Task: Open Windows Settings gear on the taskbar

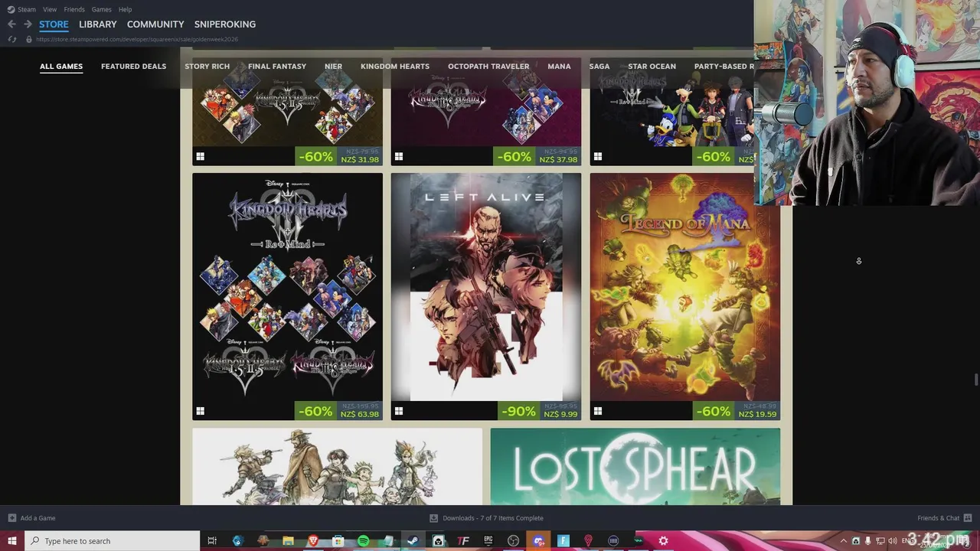Action: [x=663, y=541]
